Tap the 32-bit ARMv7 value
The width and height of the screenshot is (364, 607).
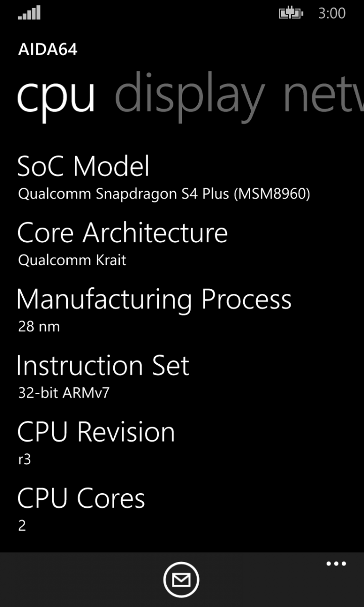(x=64, y=393)
